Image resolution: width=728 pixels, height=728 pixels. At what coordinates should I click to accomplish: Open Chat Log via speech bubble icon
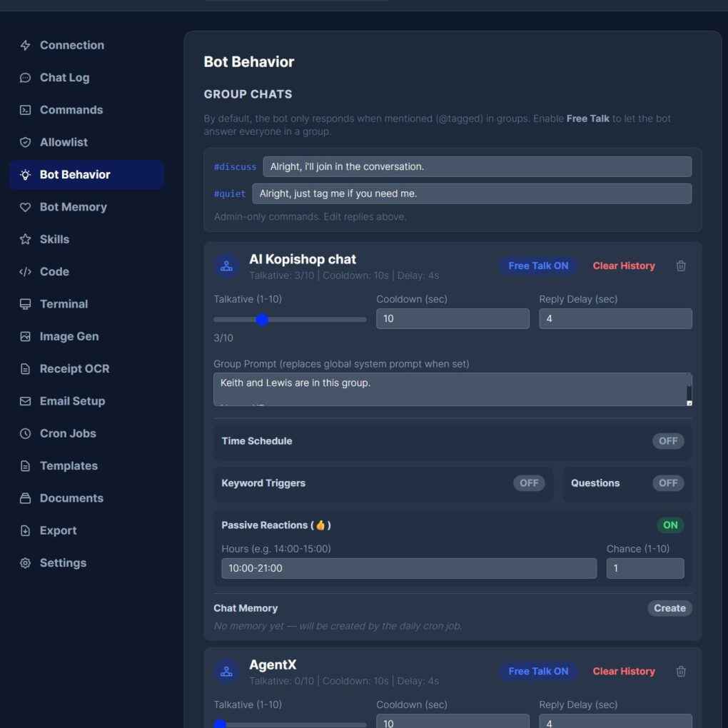click(x=26, y=78)
